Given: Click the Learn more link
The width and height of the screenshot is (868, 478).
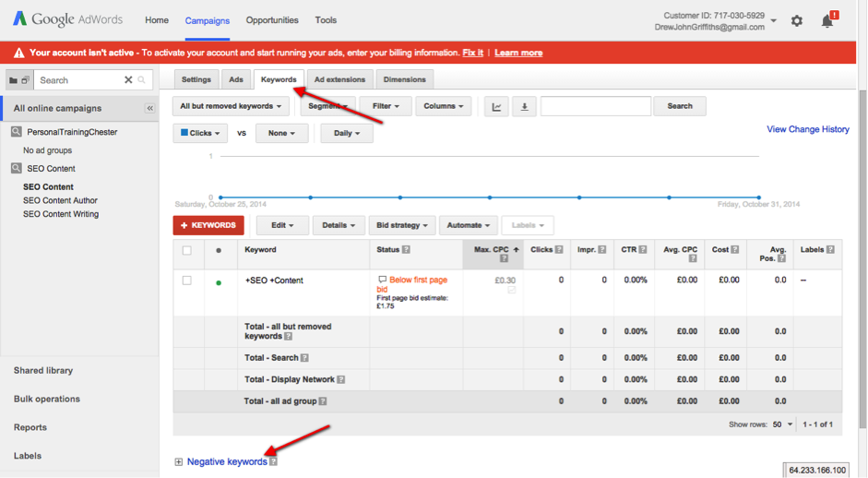Looking at the screenshot, I should pyautogui.click(x=518, y=53).
